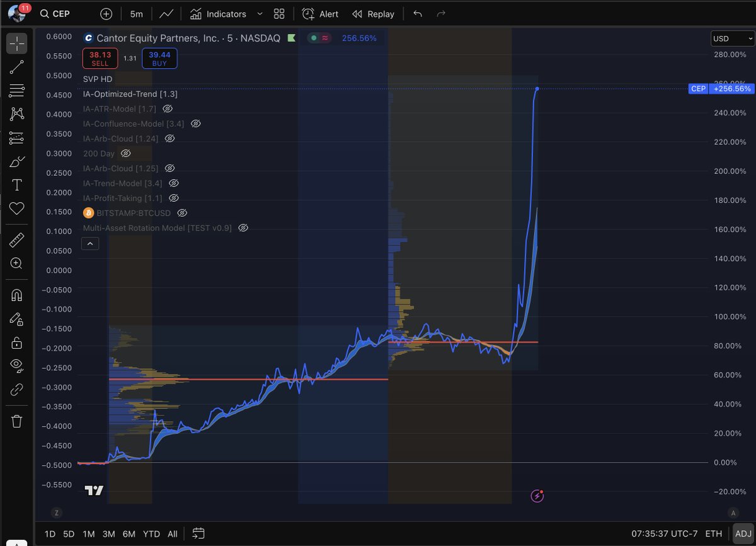Open timezone menu at 07:35:37 UTC-7

click(666, 534)
